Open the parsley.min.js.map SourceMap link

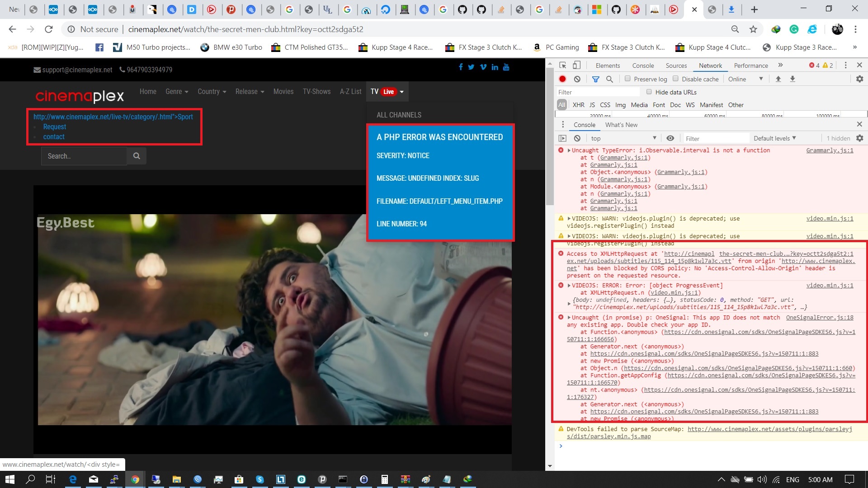click(709, 433)
